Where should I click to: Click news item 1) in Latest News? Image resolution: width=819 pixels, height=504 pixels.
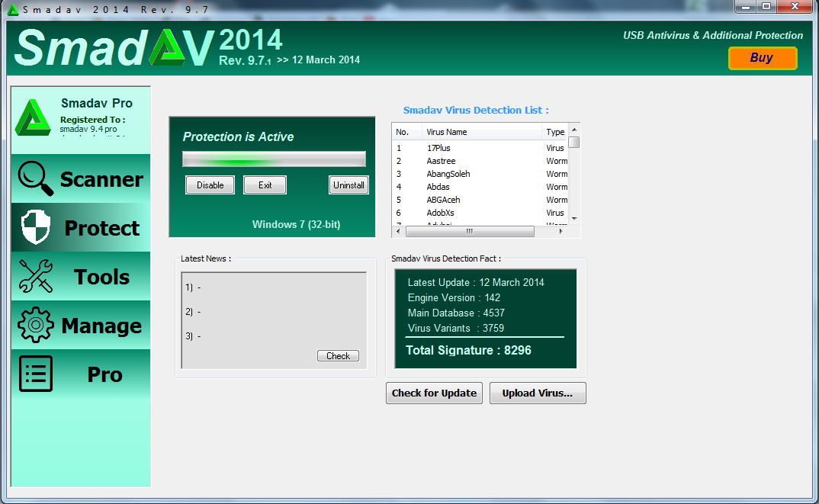pos(193,287)
